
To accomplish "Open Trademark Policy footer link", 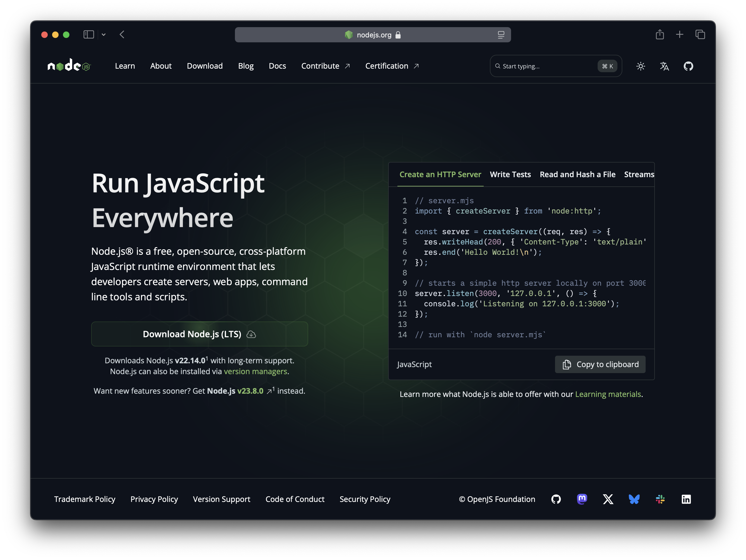I will pyautogui.click(x=85, y=499).
